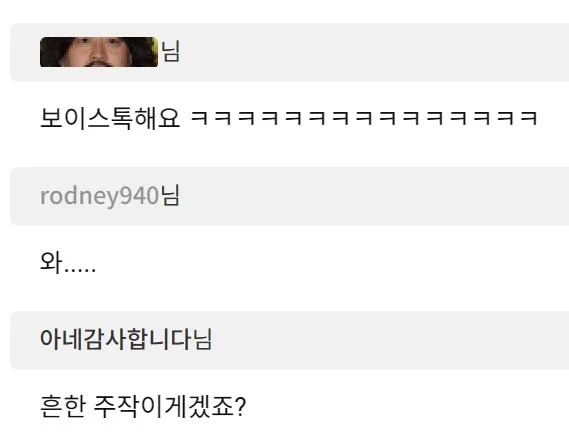Click the curly-haired man avatar image
This screenshot has height=436, width=569.
pyautogui.click(x=99, y=52)
